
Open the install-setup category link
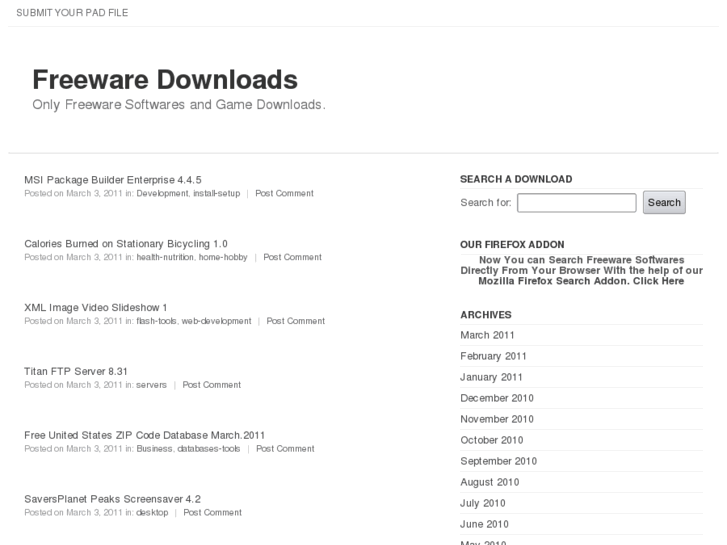pyautogui.click(x=217, y=193)
